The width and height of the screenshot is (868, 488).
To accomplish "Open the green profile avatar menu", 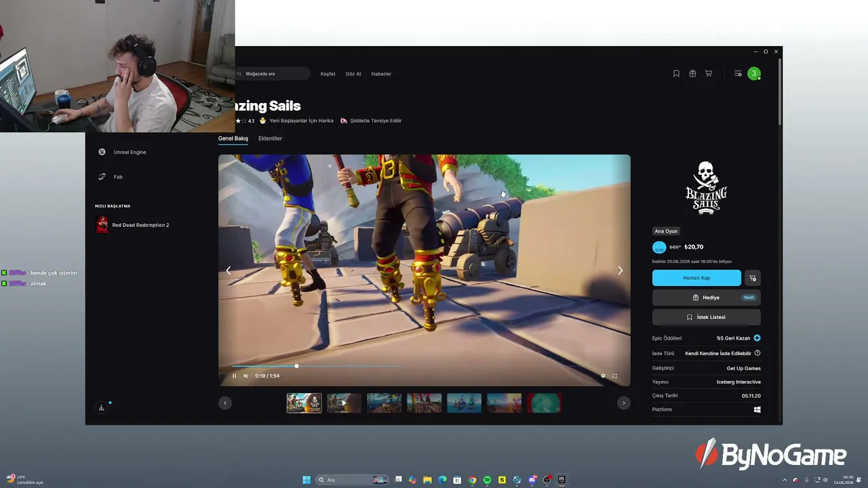I will pos(754,74).
